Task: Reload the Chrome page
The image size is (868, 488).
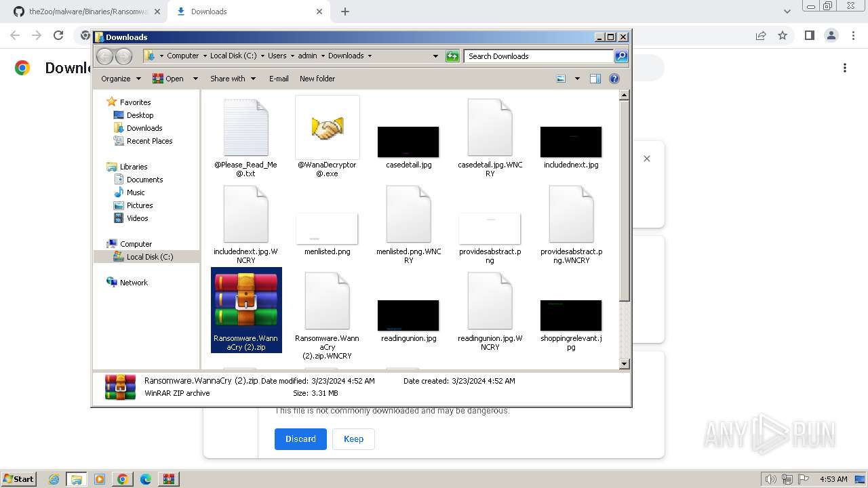Action: (x=58, y=36)
